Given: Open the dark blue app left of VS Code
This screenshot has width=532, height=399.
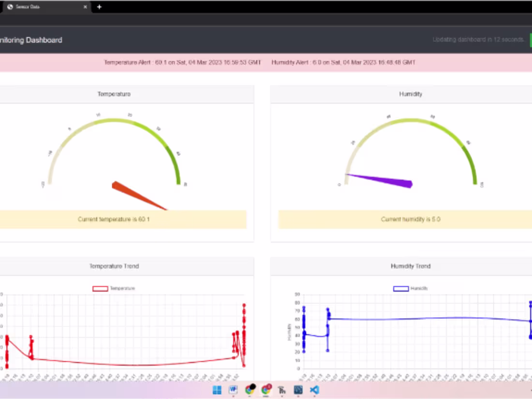Looking at the screenshot, I should click(298, 390).
